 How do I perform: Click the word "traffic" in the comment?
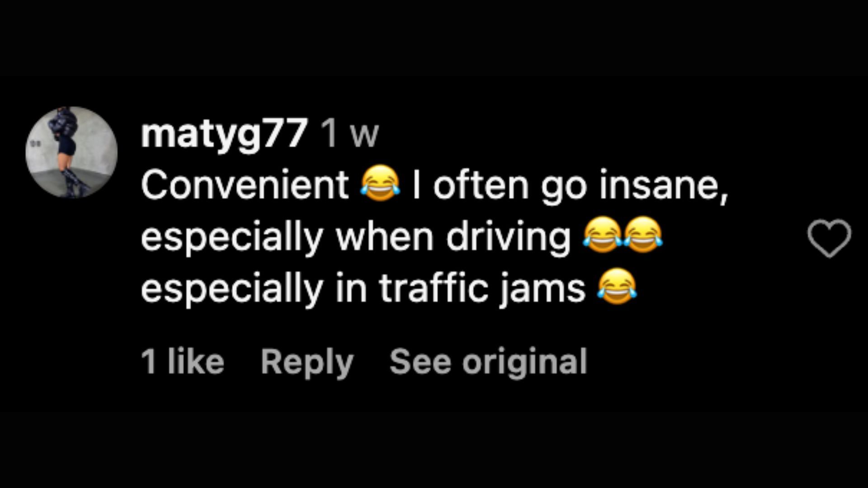point(434,287)
